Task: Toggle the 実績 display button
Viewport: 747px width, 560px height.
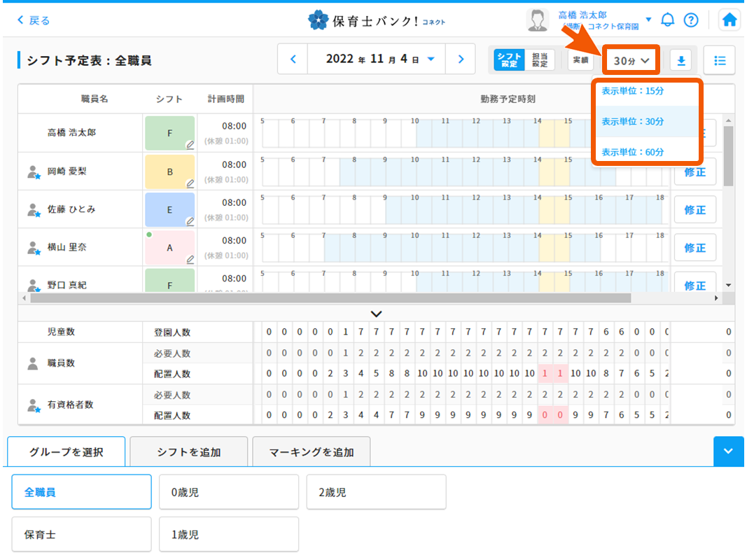Action: (x=580, y=61)
